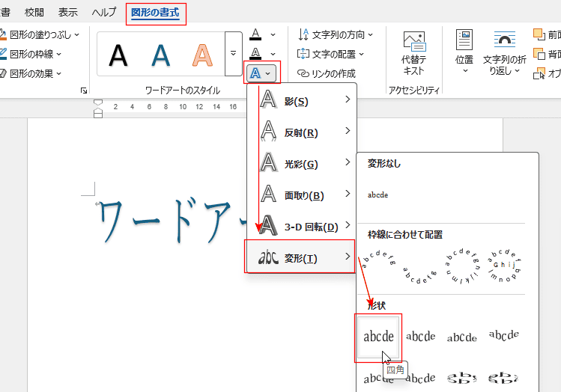Click the Wrap Text (文字列の折り返し) icon

click(504, 42)
